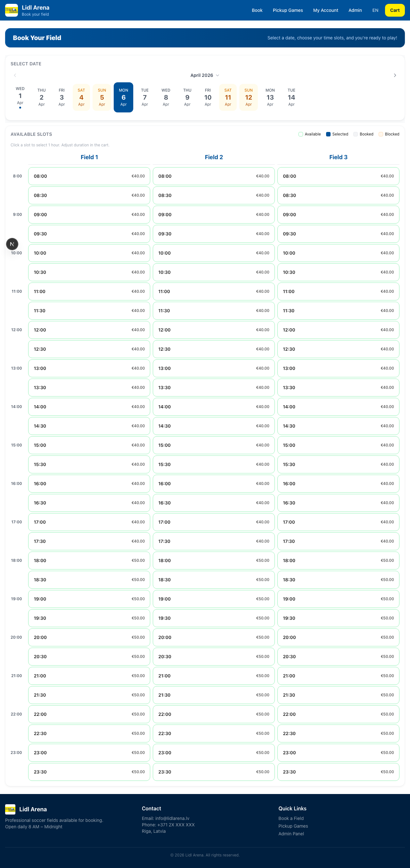
Task: Select the Field 2 18:00 slot
Action: pos(214,561)
